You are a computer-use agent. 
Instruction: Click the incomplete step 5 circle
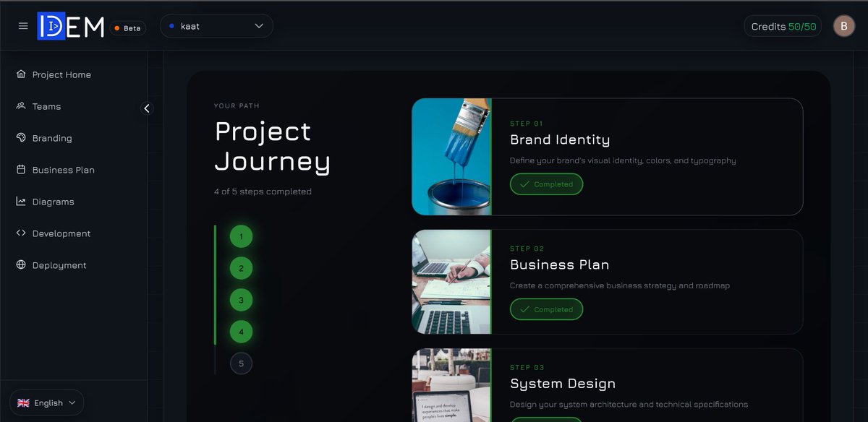click(241, 363)
